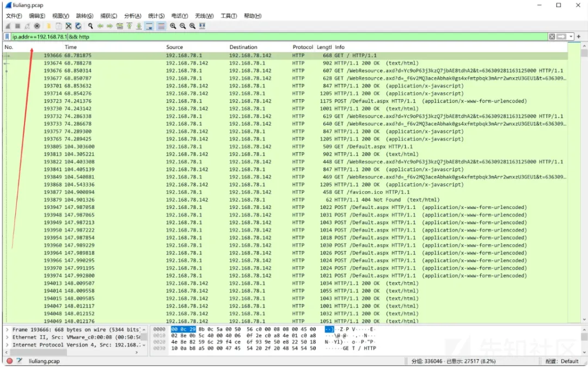Click into the display filter input field
This screenshot has width=588, height=368.
click(x=272, y=37)
